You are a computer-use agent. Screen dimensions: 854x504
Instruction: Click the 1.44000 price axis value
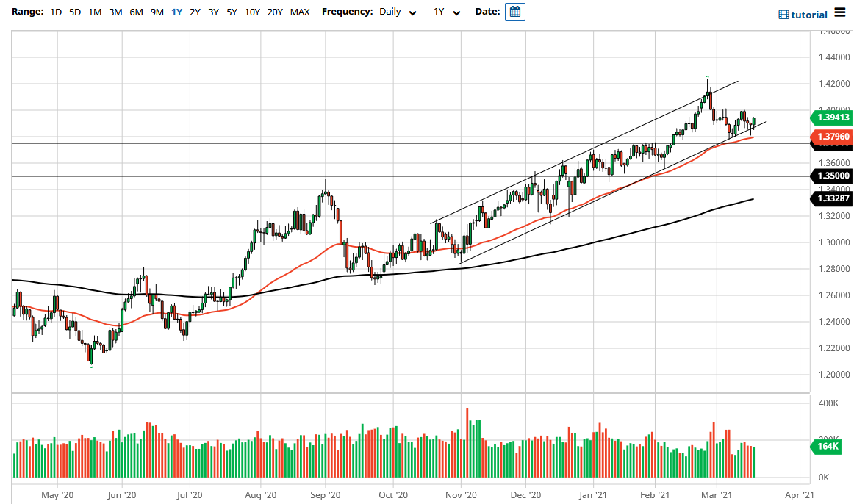[834, 57]
